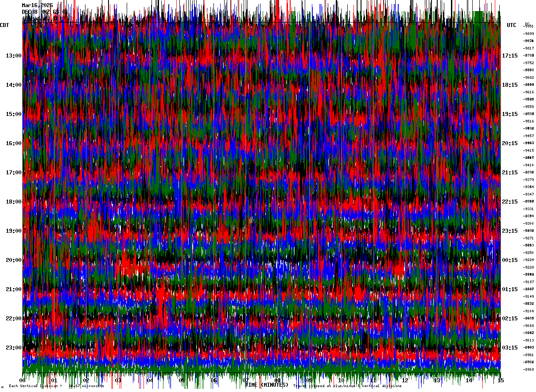Viewport: 536px width, 392px height.
Task: Pick the 20:15 UTC time label
Action: pyautogui.click(x=510, y=143)
